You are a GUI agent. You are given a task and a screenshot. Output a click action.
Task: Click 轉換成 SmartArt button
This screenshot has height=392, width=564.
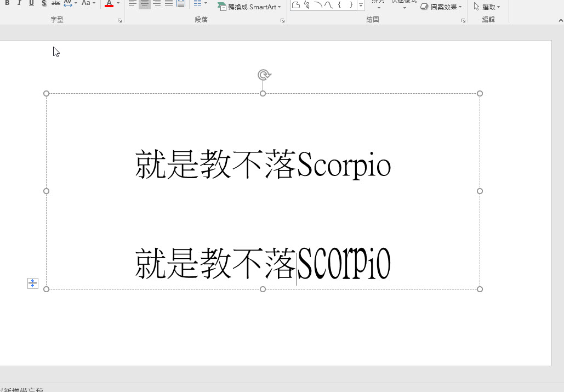pyautogui.click(x=249, y=7)
